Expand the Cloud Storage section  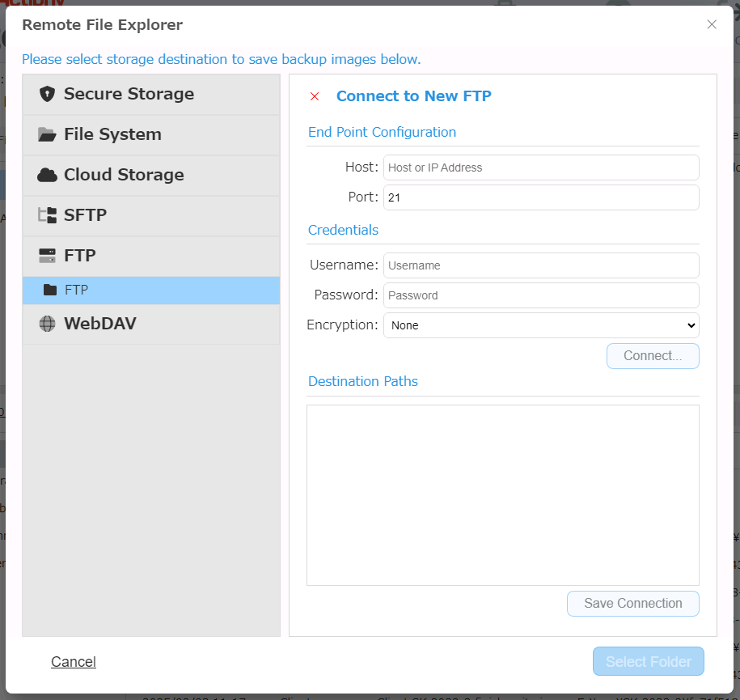pyautogui.click(x=124, y=175)
